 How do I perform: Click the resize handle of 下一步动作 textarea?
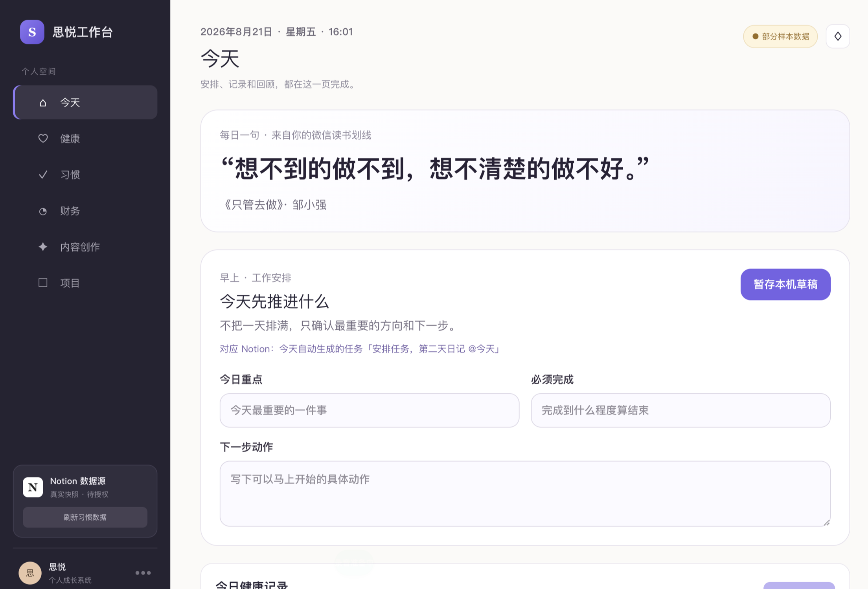826,522
